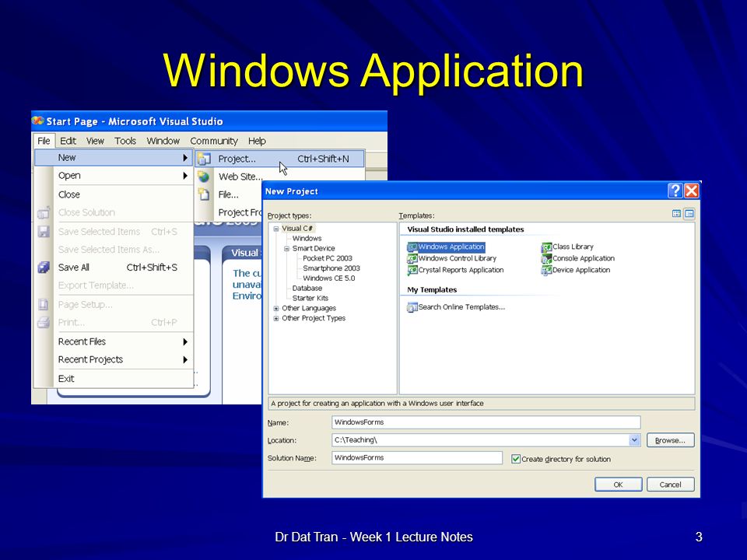747x560 pixels.
Task: Select Pocket PC 2003 in project types
Action: pyautogui.click(x=328, y=258)
